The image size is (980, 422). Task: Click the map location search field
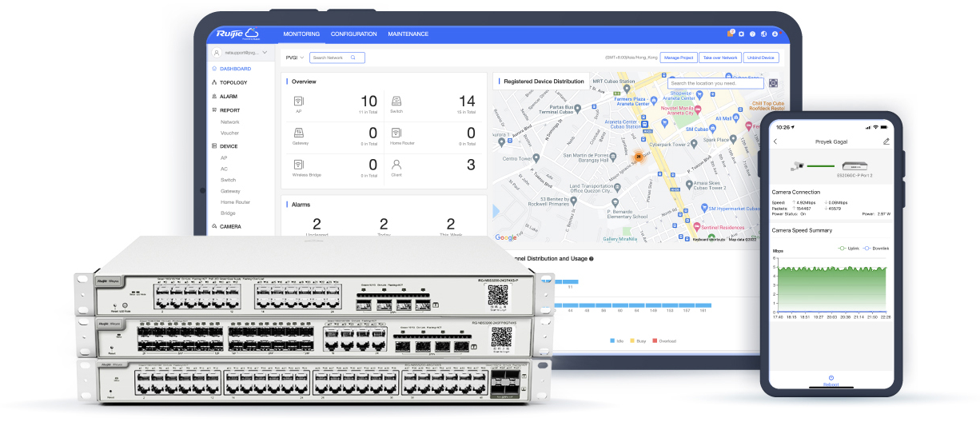[715, 83]
